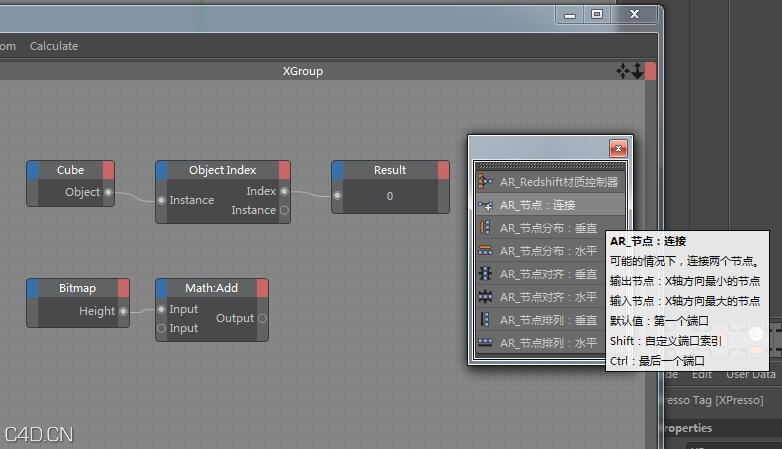This screenshot has width=782, height=449.
Task: Close the XPresso editor window
Action: tap(634, 14)
